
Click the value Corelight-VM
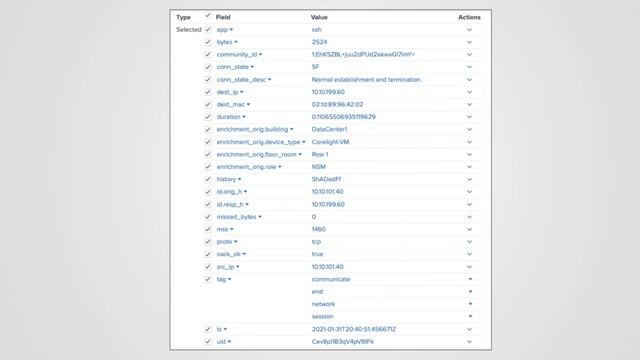point(330,142)
